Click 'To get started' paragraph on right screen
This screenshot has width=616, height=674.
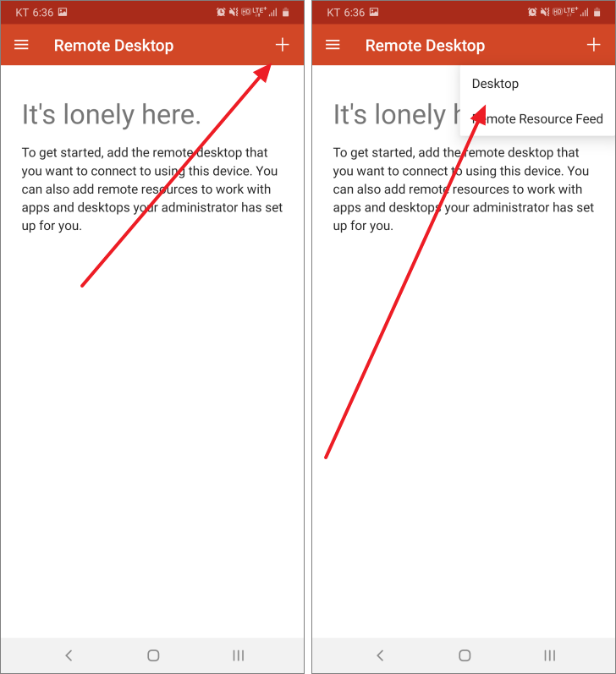point(464,189)
